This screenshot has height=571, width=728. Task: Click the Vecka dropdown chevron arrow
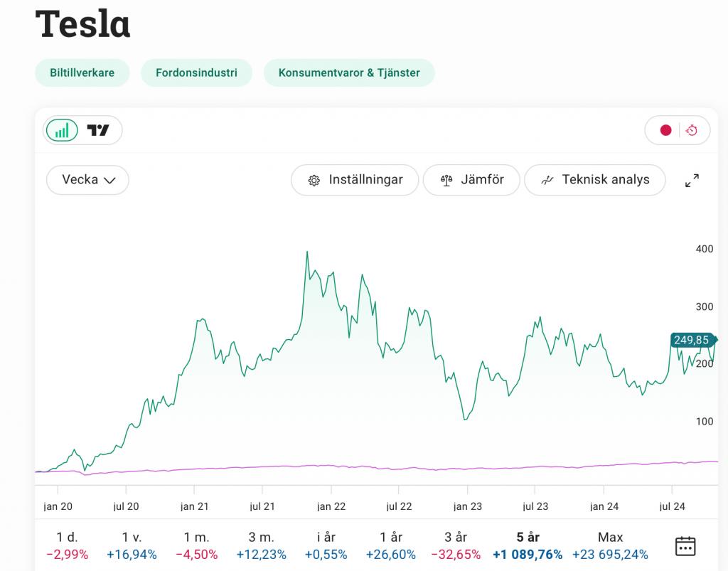tap(109, 181)
